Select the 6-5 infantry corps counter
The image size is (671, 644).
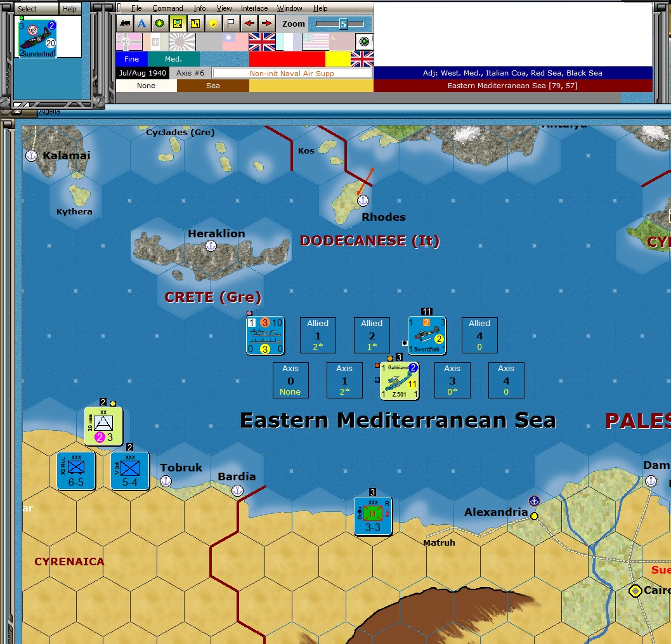point(75,471)
